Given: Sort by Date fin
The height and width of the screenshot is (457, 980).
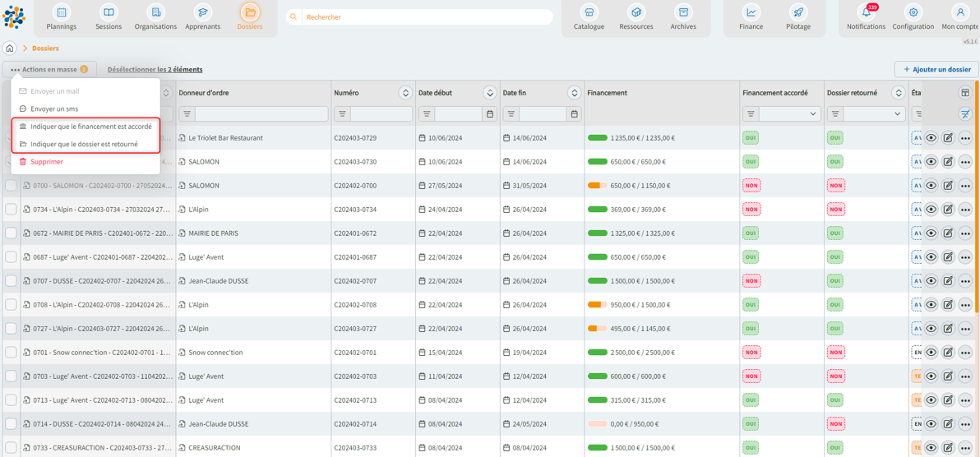Looking at the screenshot, I should tap(574, 93).
